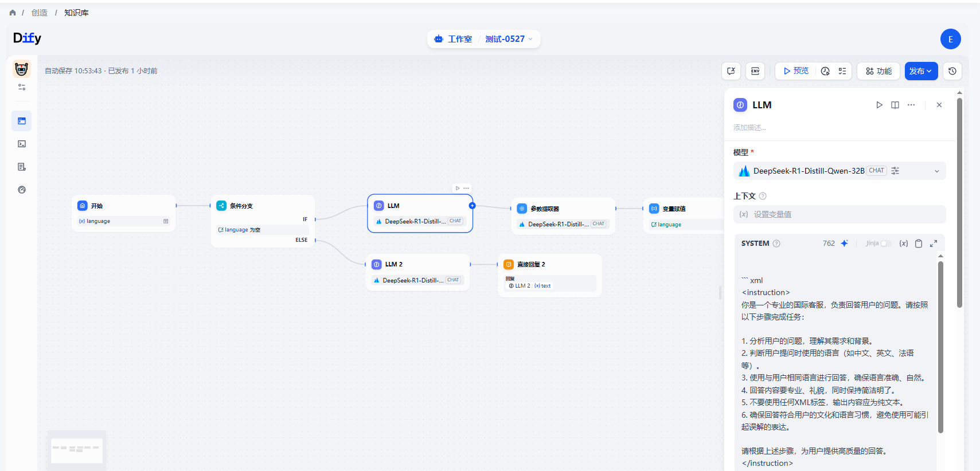Click the 'language 为空' condition text

(239, 230)
